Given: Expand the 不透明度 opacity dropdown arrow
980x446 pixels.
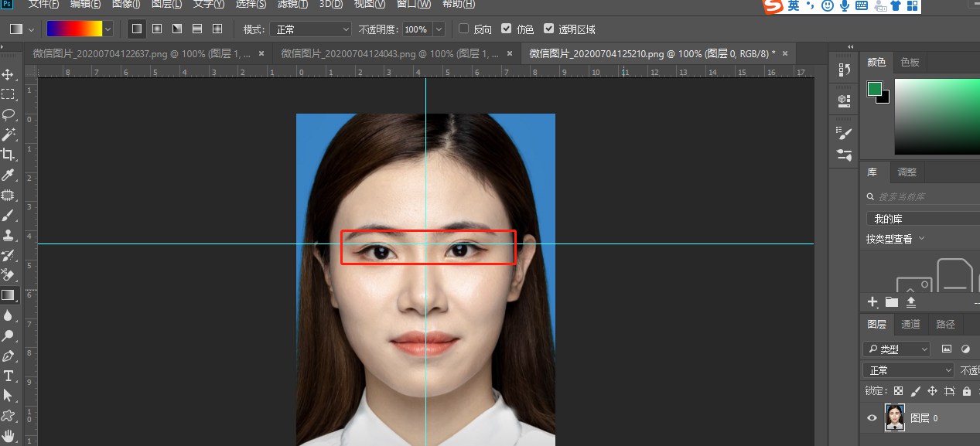Looking at the screenshot, I should (x=439, y=29).
